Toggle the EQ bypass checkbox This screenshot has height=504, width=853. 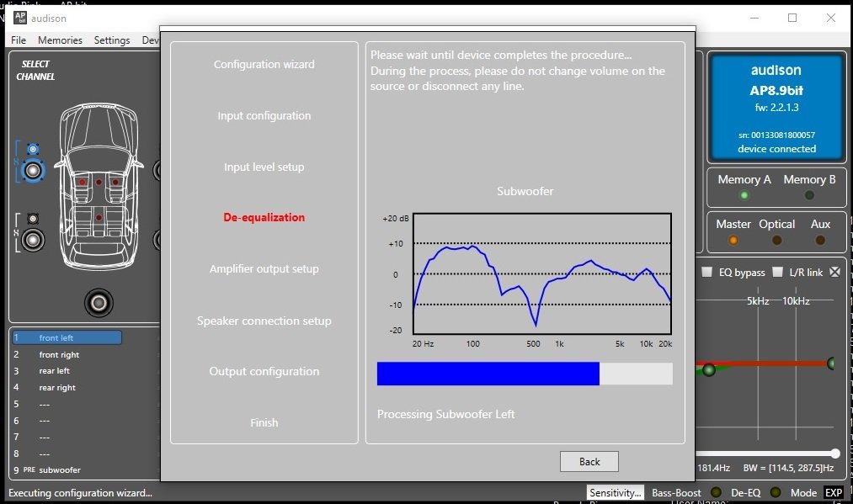coord(706,272)
